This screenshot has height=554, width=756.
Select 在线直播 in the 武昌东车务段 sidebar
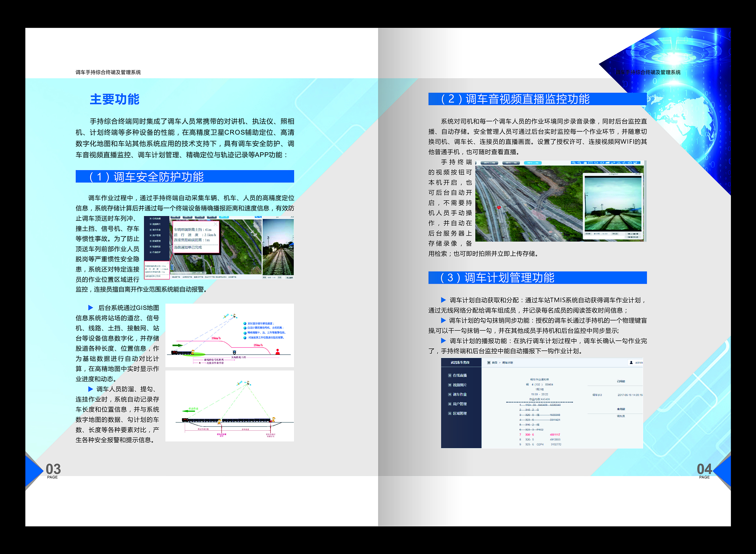458,375
